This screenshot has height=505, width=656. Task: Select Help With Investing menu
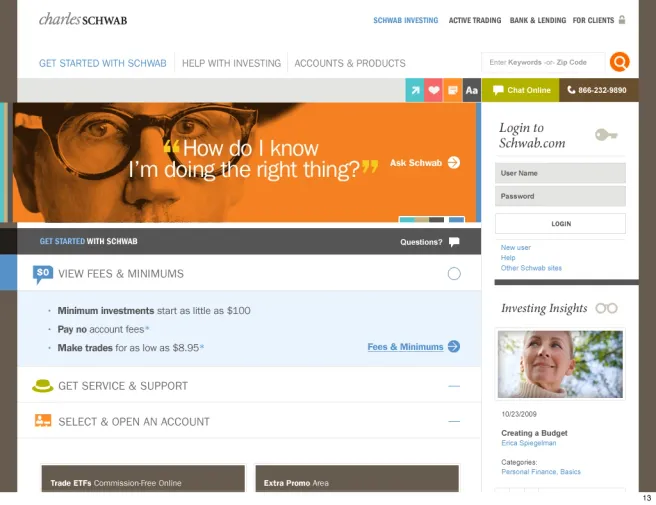[231, 63]
